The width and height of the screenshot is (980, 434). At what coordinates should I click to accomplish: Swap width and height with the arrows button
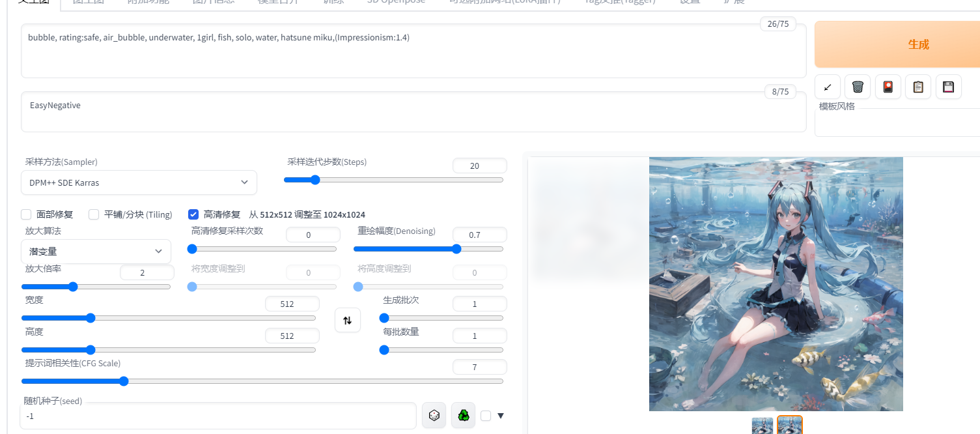[348, 320]
